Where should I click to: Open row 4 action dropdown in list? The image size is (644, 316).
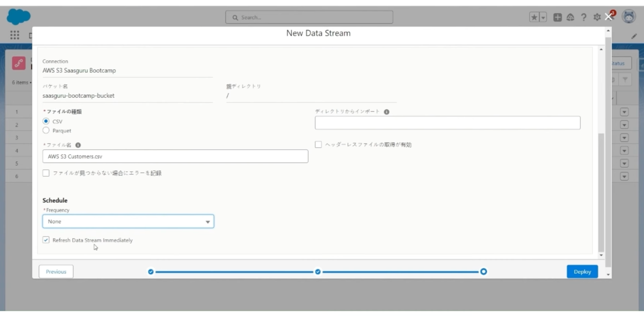point(624,150)
